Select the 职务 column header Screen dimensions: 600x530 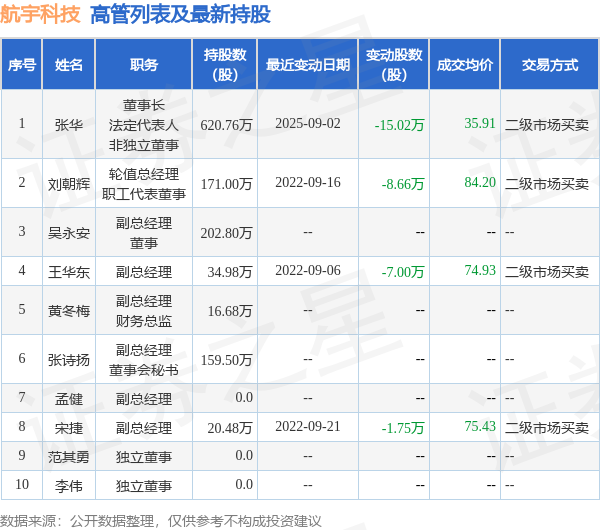click(x=143, y=65)
